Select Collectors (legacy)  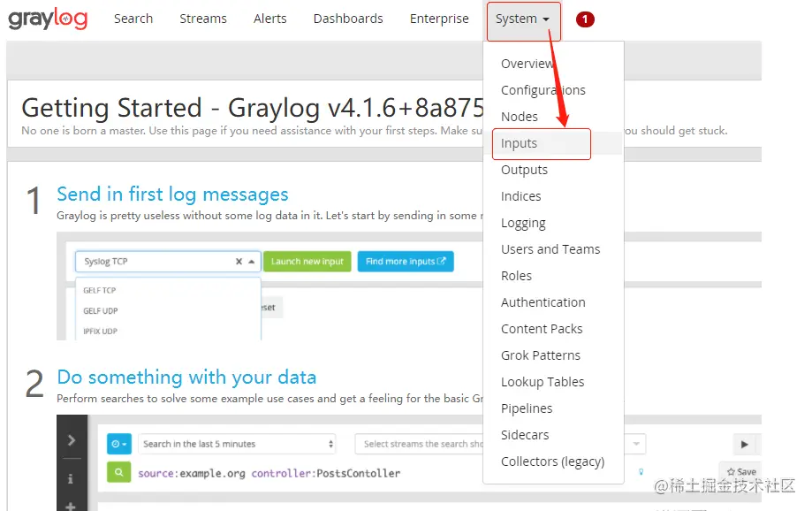point(552,461)
